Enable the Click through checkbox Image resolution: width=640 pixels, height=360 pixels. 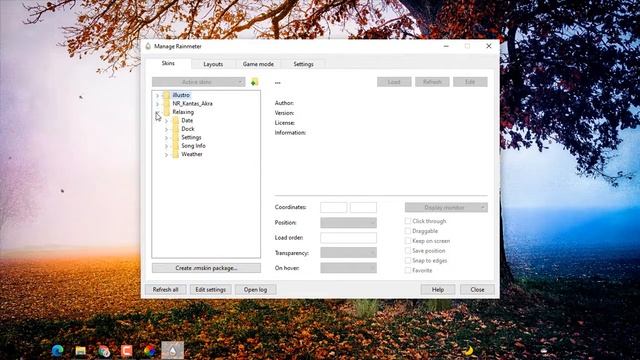pyautogui.click(x=407, y=221)
